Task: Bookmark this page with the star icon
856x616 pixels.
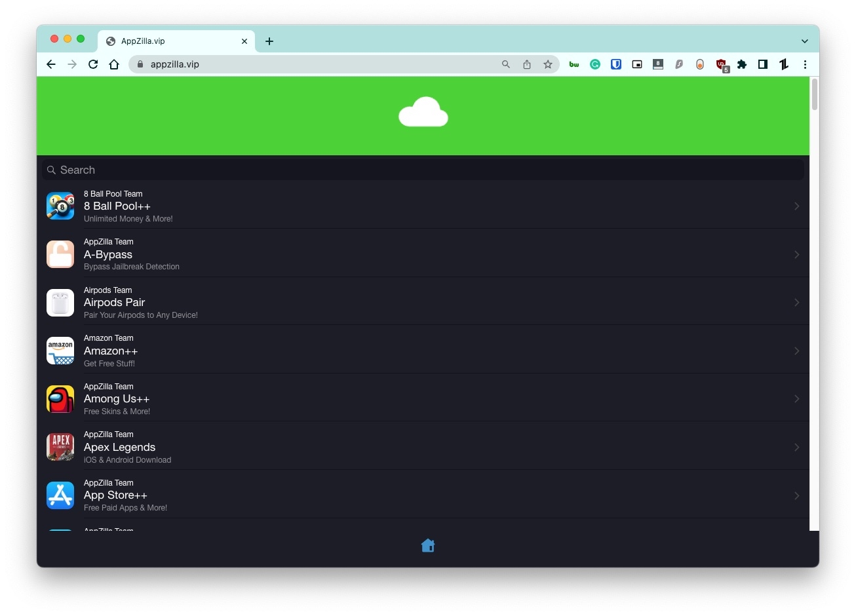Action: [x=548, y=64]
